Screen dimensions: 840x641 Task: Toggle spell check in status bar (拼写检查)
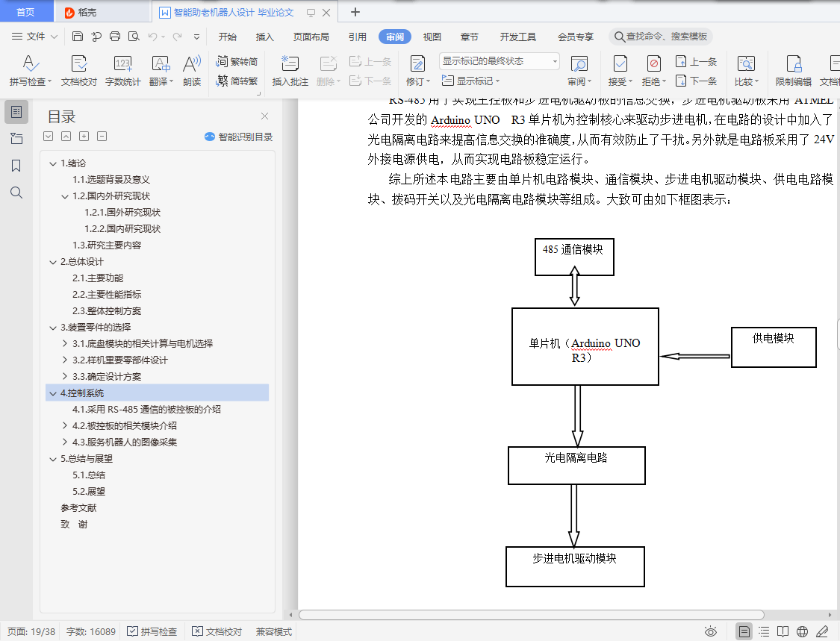pos(152,631)
